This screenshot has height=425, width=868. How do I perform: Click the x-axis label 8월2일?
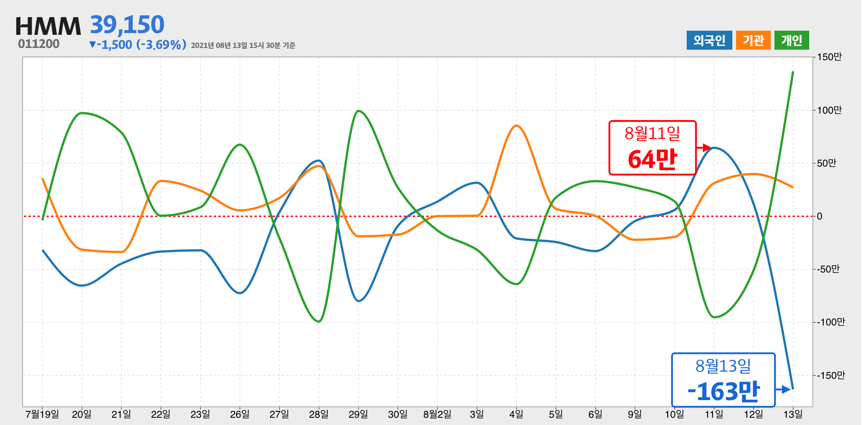click(x=437, y=414)
